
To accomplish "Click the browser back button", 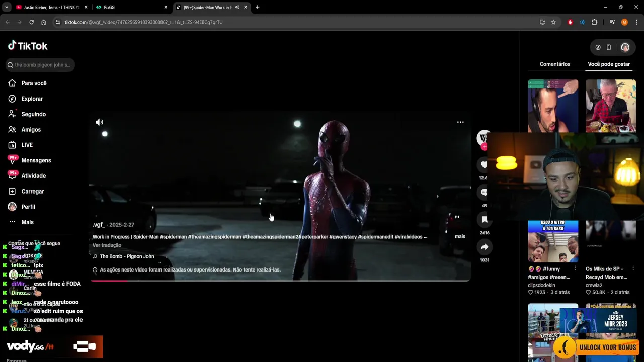I will [x=7, y=22].
